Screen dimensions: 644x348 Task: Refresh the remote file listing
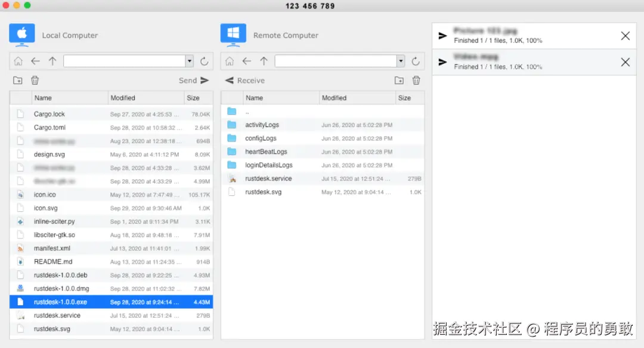click(x=414, y=61)
